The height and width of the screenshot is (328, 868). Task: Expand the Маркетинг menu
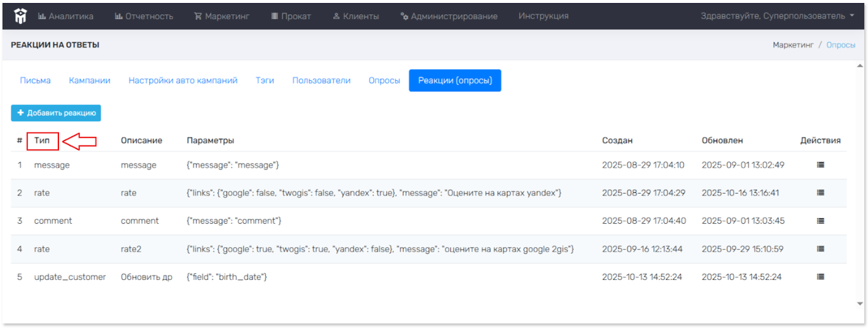tap(222, 16)
